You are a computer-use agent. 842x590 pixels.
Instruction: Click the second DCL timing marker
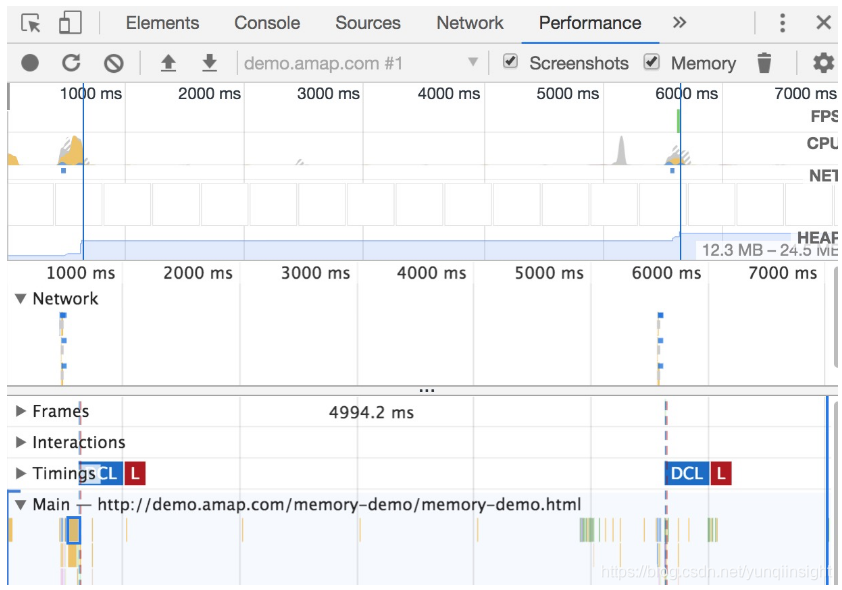pyautogui.click(x=687, y=474)
